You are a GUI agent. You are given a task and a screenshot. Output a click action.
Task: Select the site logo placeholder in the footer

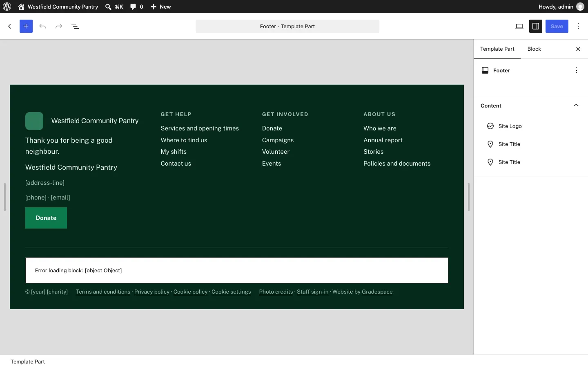34,121
